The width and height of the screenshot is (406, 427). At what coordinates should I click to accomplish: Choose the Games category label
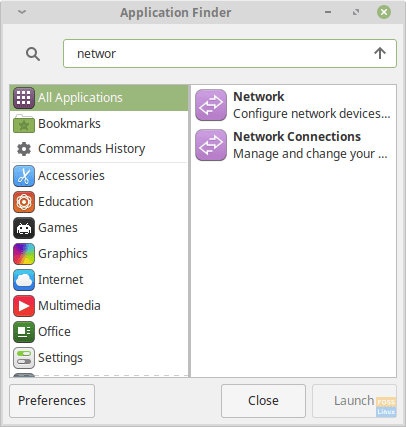coord(58,228)
